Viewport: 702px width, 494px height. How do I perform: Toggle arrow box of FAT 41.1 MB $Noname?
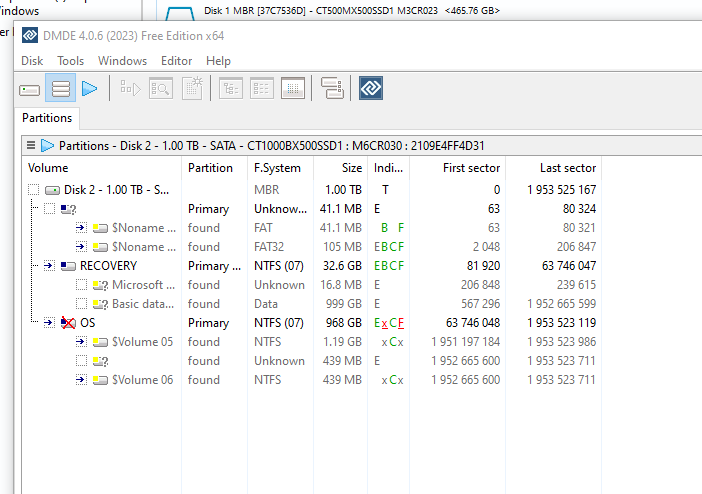coord(81,228)
